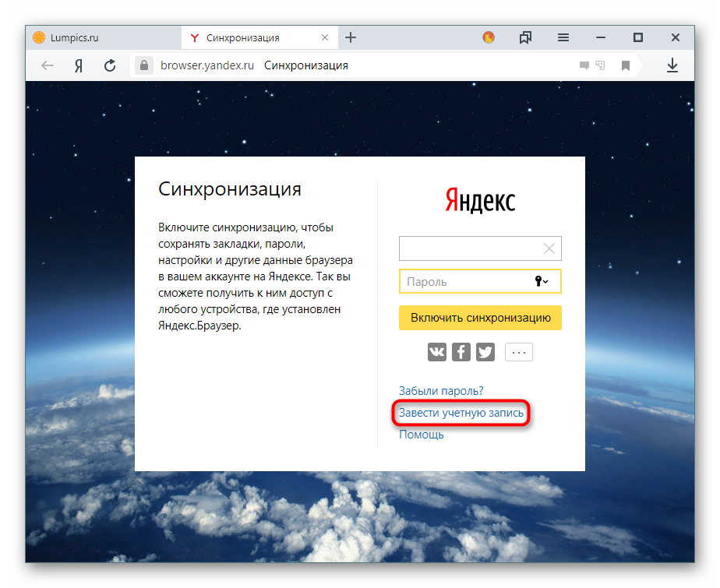
Task: Click the orange extension icon in title bar
Action: point(489,37)
